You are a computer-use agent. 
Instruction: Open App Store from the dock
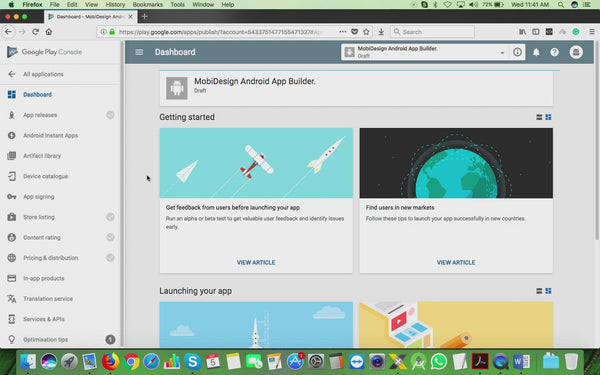295,361
